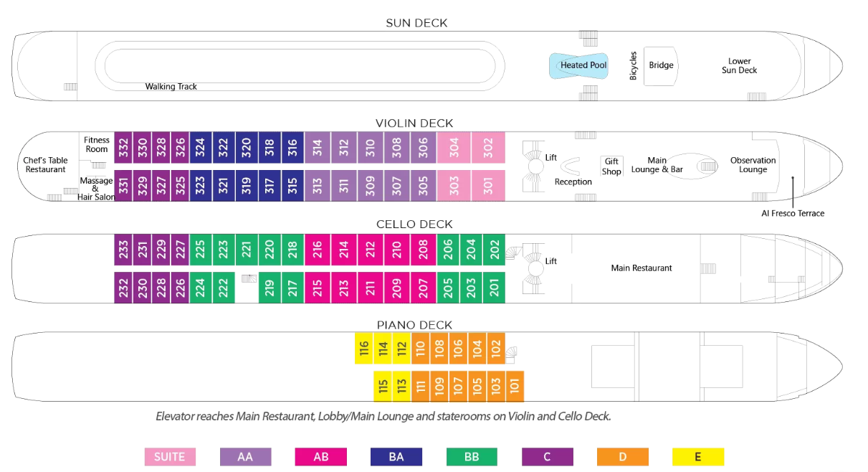868x472 pixels.
Task: Select stateroom 116 on Piano Deck
Action: click(x=364, y=348)
